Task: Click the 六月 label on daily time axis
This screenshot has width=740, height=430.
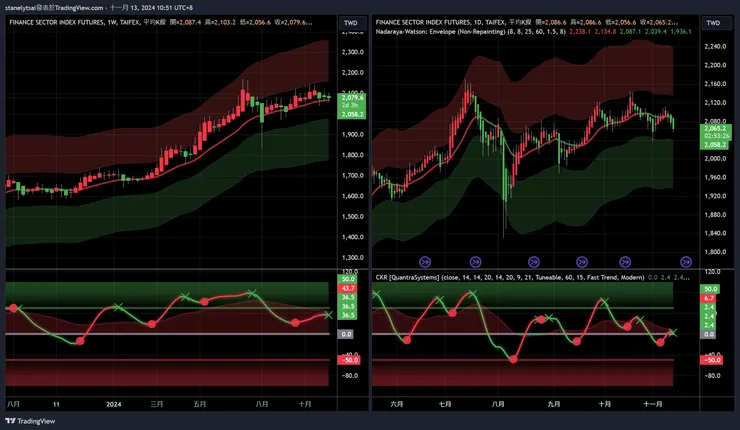Action: [397, 404]
